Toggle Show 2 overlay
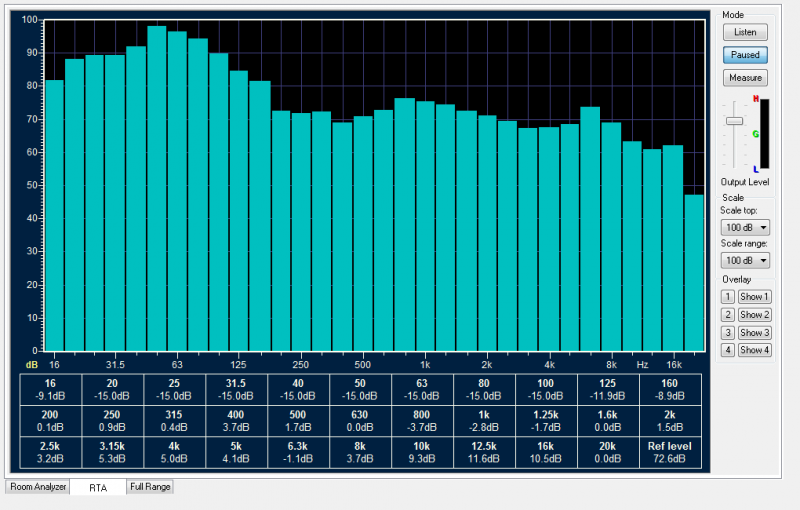Screen dimensions: 800x510 [x=755, y=315]
